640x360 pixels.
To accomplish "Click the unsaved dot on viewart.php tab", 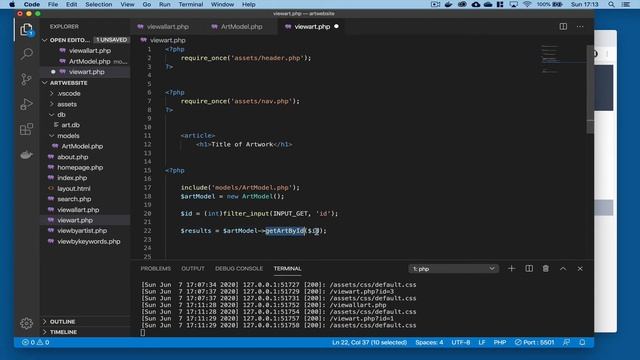I will point(336,27).
